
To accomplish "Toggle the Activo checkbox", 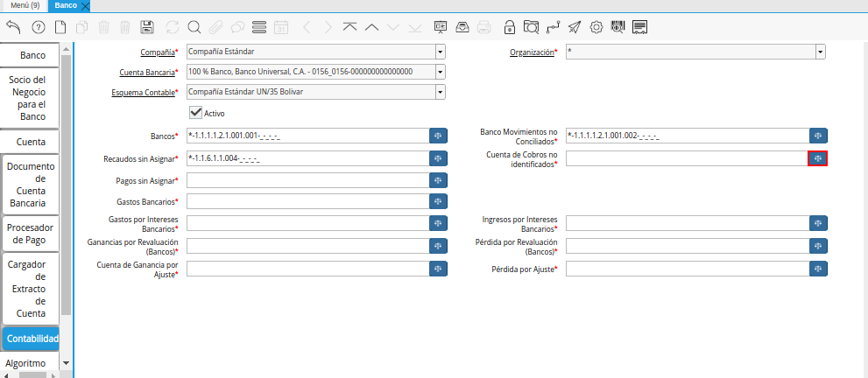I will coord(195,113).
